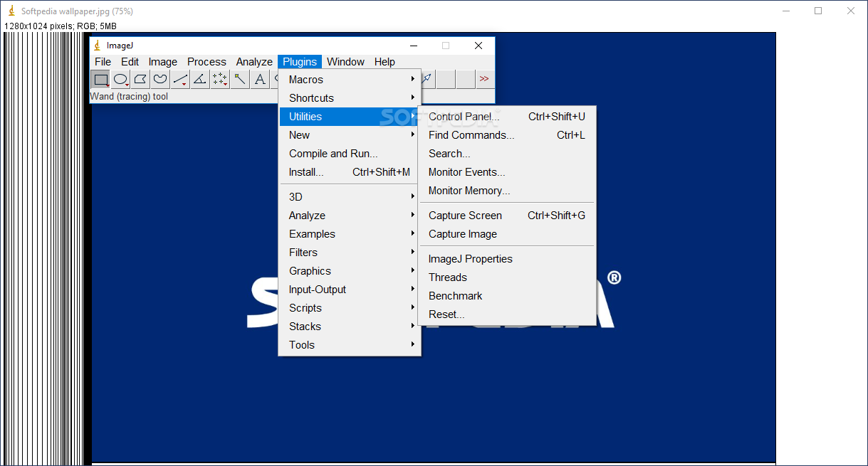
Task: Open the Image menu
Action: point(163,62)
